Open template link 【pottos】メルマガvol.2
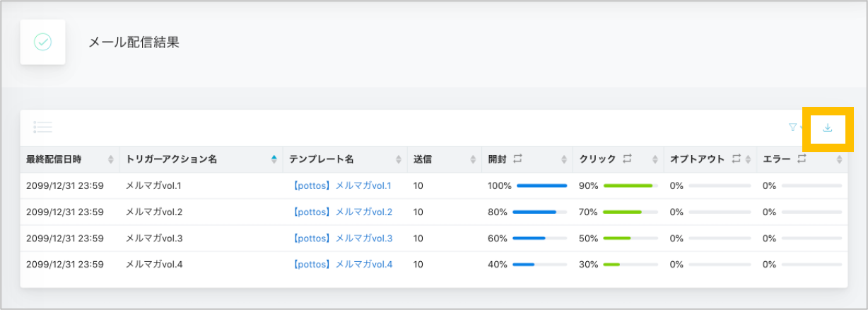Image resolution: width=868 pixels, height=310 pixels. (341, 212)
